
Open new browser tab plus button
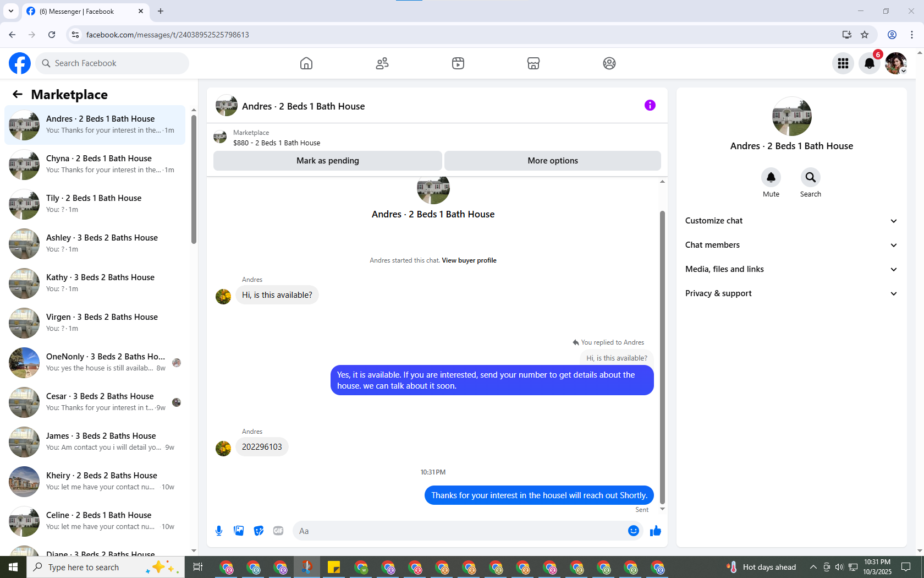coord(161,11)
